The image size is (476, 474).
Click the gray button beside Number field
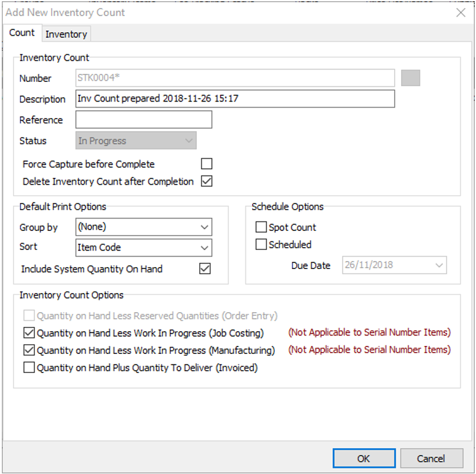click(x=410, y=78)
